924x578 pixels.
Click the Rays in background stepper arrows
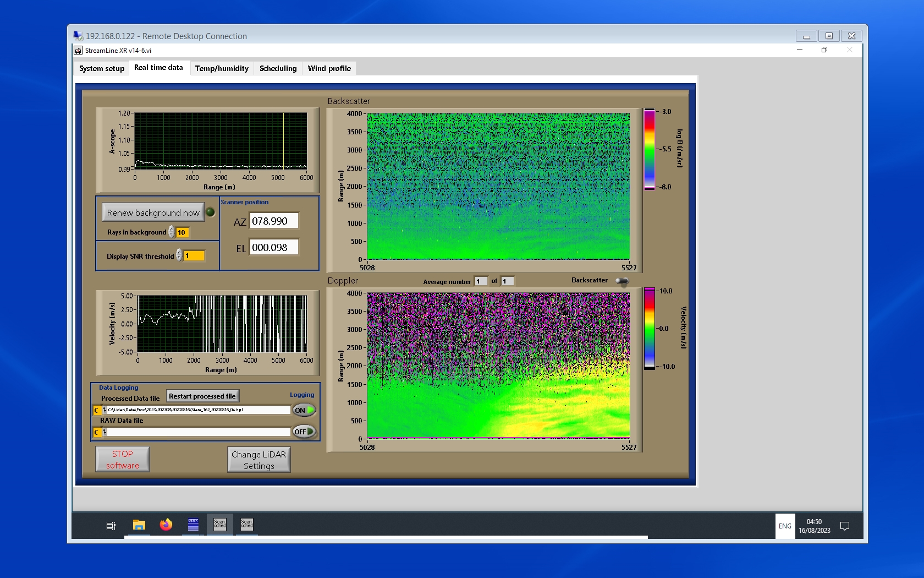tap(172, 232)
